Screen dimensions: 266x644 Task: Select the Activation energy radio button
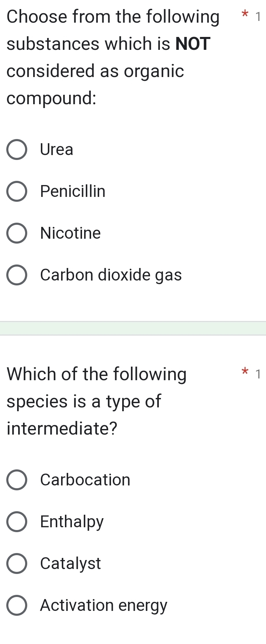tap(17, 605)
